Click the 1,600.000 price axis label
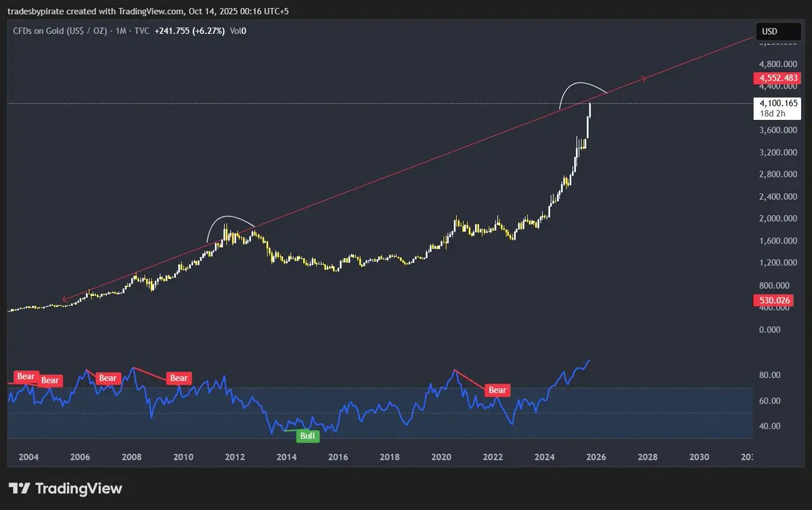Screen dimensions: 812x510 (779, 241)
